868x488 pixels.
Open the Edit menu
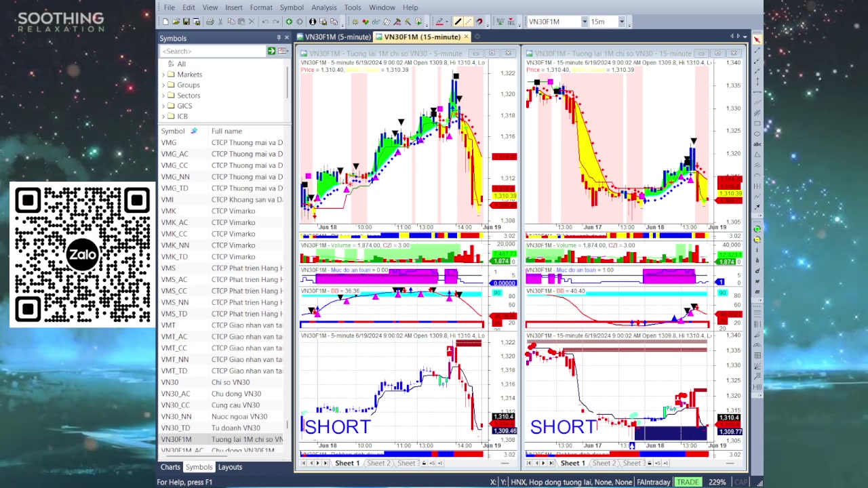click(x=189, y=7)
